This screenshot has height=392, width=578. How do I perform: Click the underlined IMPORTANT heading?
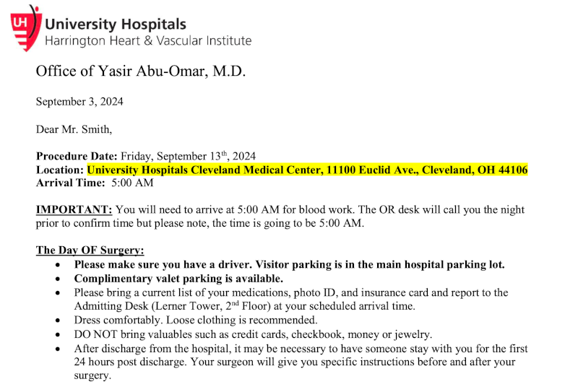tap(74, 209)
